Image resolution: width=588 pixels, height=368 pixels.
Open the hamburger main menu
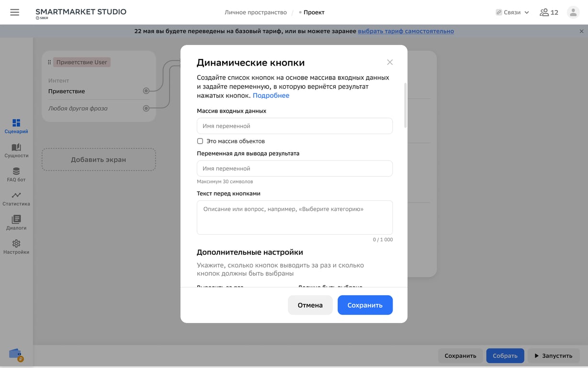[15, 12]
